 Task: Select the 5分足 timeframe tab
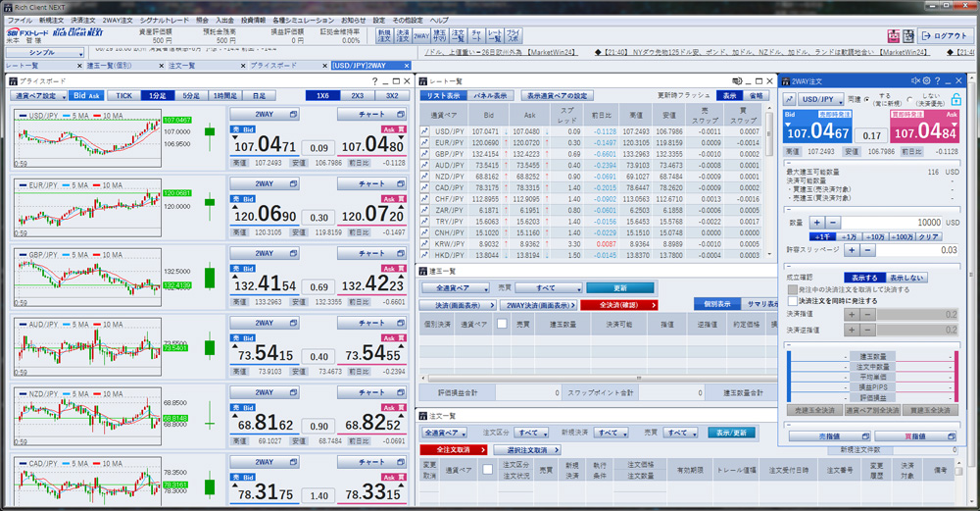tap(191, 96)
